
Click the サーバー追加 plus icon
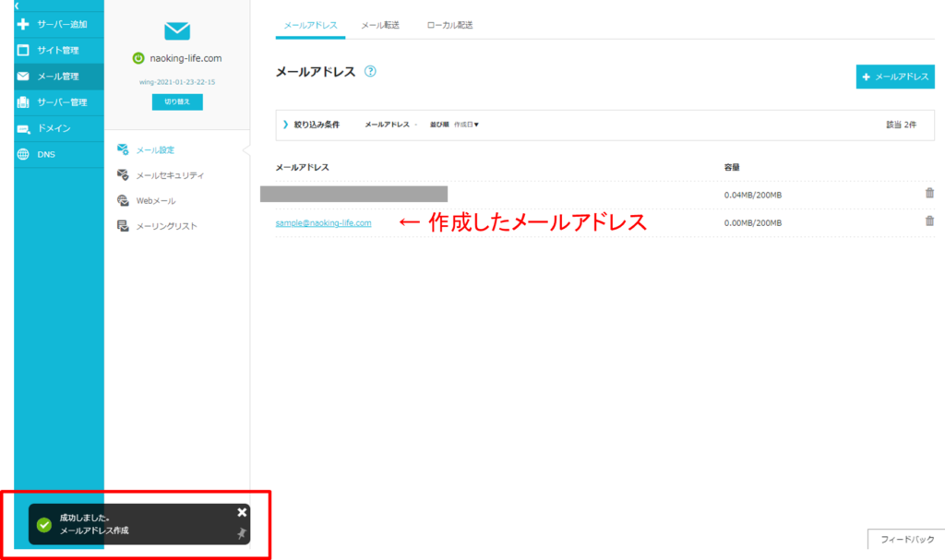click(x=23, y=24)
